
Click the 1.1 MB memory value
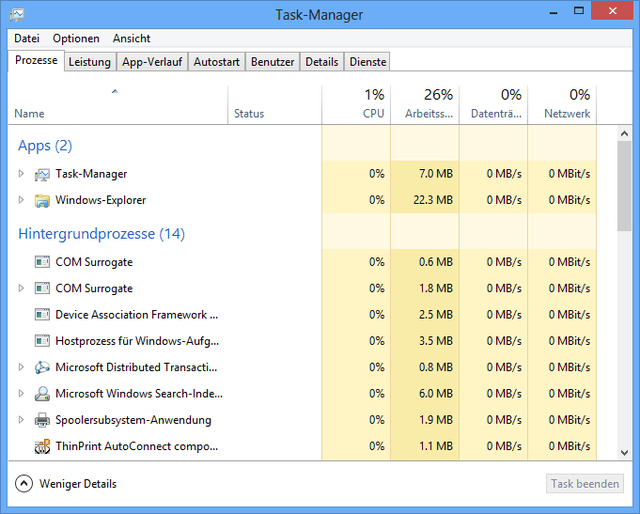point(436,446)
